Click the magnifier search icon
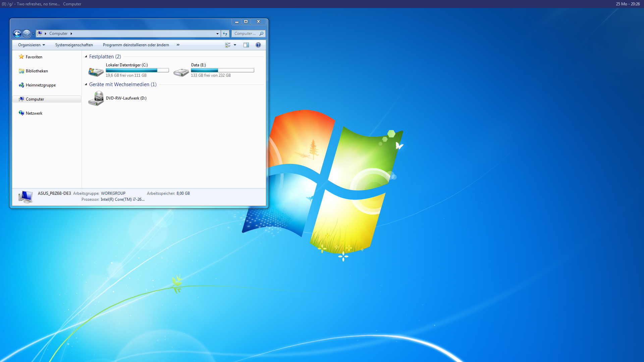This screenshot has width=644, height=362. 261,34
